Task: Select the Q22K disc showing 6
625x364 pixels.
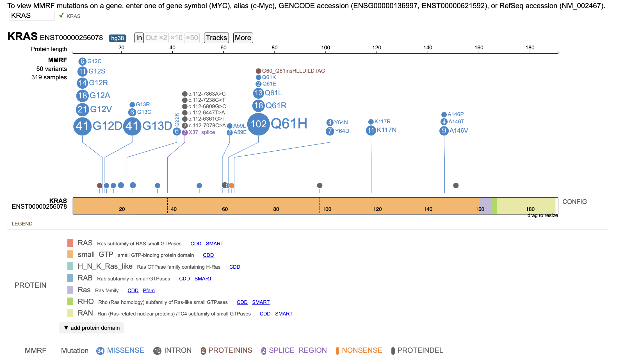Action: tap(177, 131)
